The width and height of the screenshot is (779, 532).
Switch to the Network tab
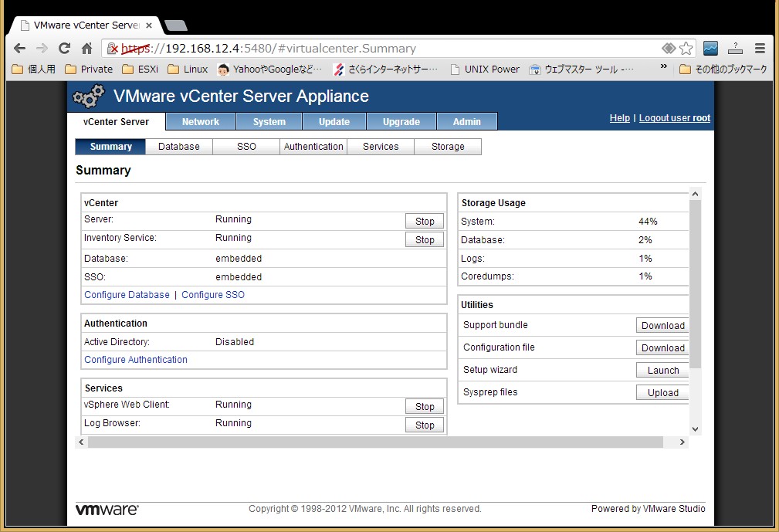click(x=201, y=122)
